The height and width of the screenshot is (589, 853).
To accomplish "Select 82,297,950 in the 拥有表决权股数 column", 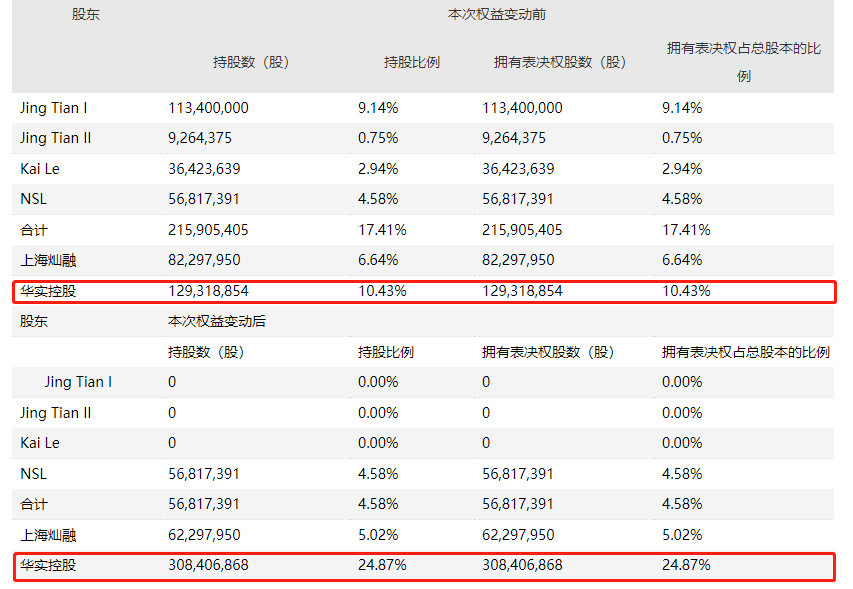I will pyautogui.click(x=518, y=260).
